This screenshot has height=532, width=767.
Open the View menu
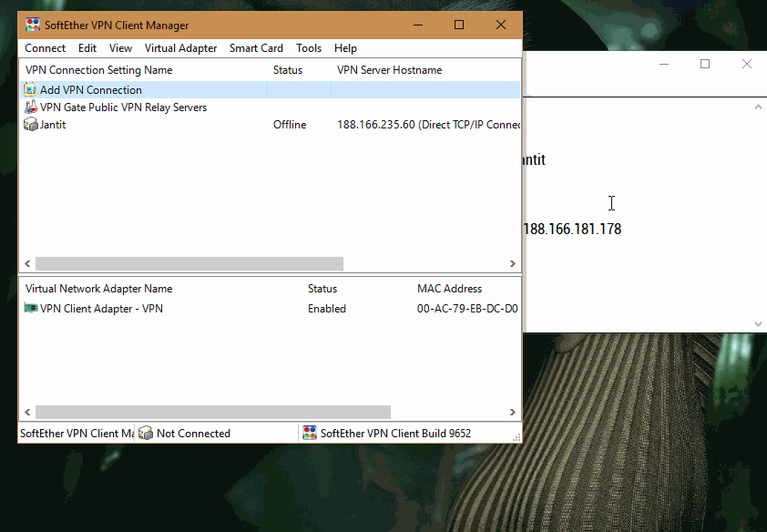pos(120,48)
